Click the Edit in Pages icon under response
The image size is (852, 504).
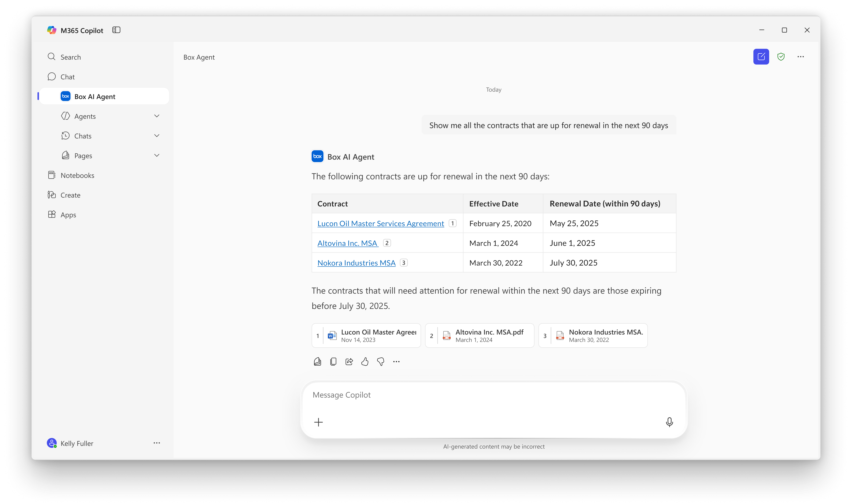[x=317, y=362]
